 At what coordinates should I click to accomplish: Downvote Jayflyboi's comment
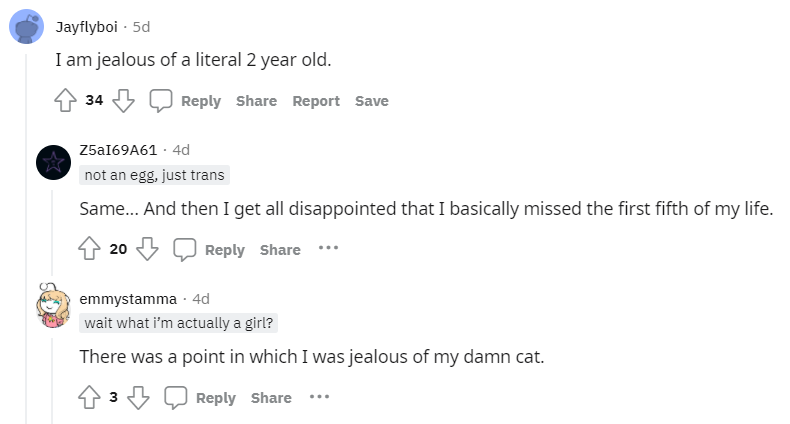[123, 101]
